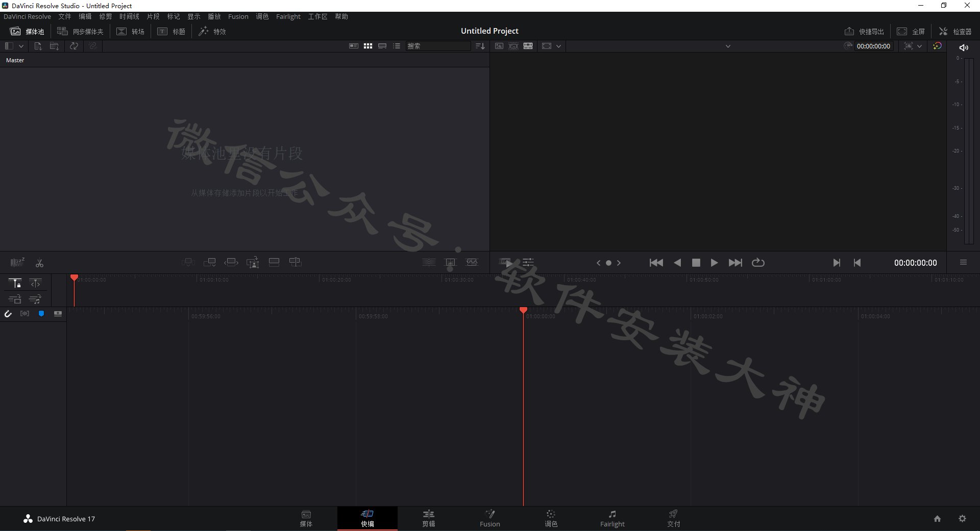Click the place on top icon

[x=274, y=262]
